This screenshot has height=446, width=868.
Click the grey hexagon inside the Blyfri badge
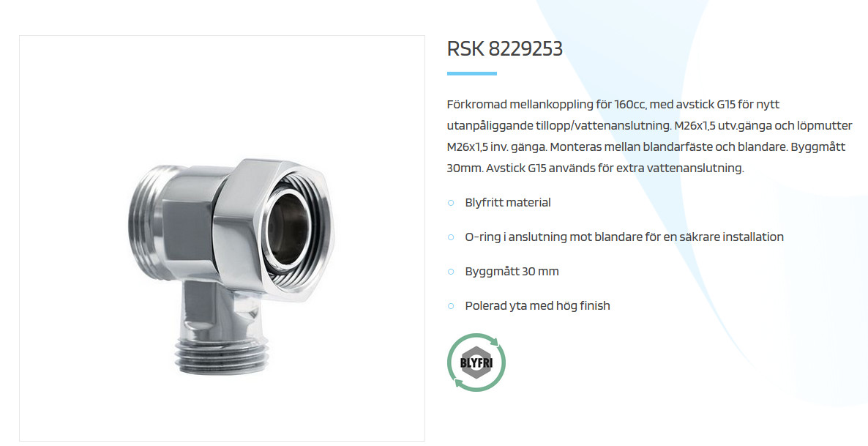[x=476, y=363]
